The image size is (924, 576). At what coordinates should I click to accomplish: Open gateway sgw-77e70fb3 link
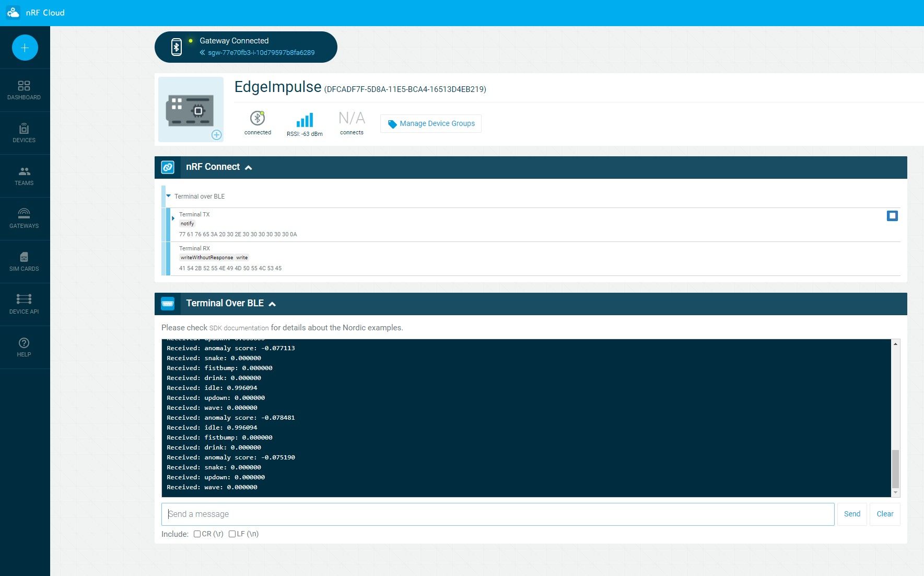[261, 53]
